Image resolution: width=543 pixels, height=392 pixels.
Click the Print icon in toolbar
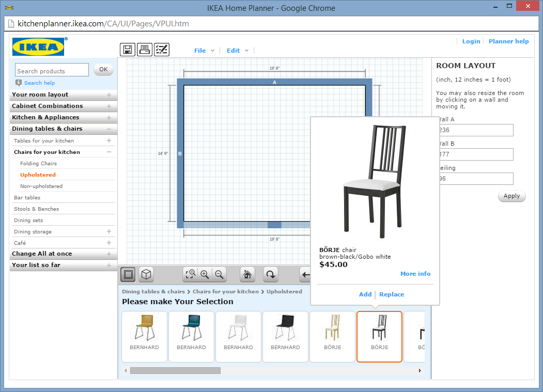[145, 50]
